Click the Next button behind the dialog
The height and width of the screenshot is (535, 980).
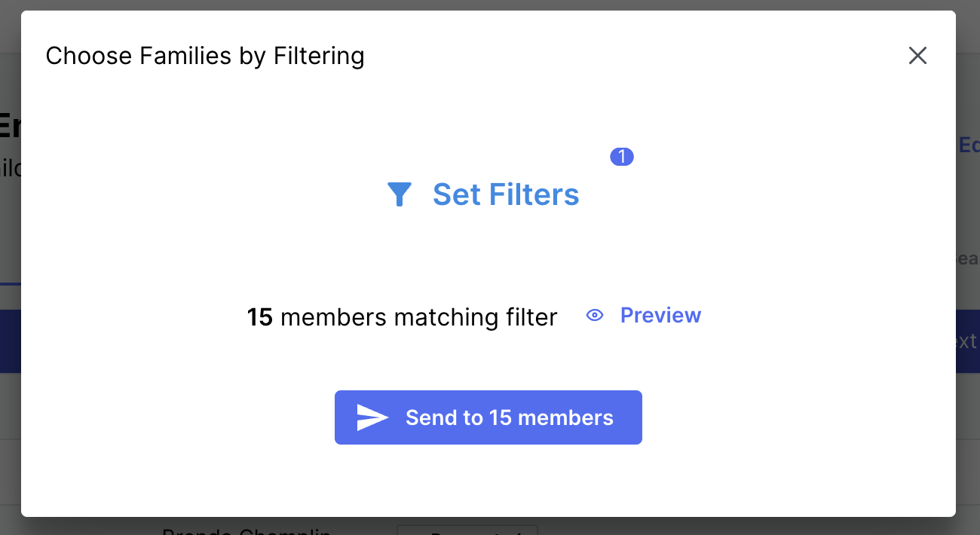[967, 341]
